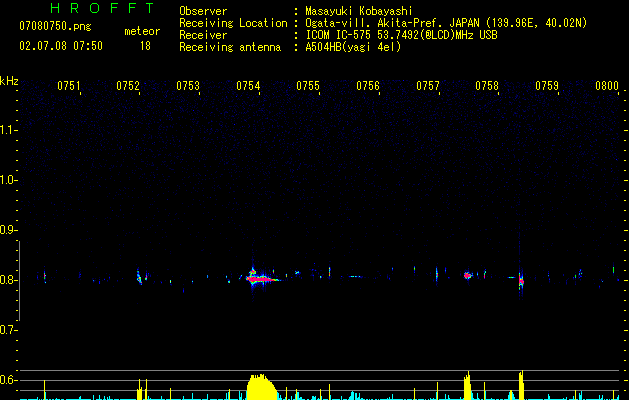Click the strong echo after 0758
This screenshot has height=400, width=629.
coord(521,281)
